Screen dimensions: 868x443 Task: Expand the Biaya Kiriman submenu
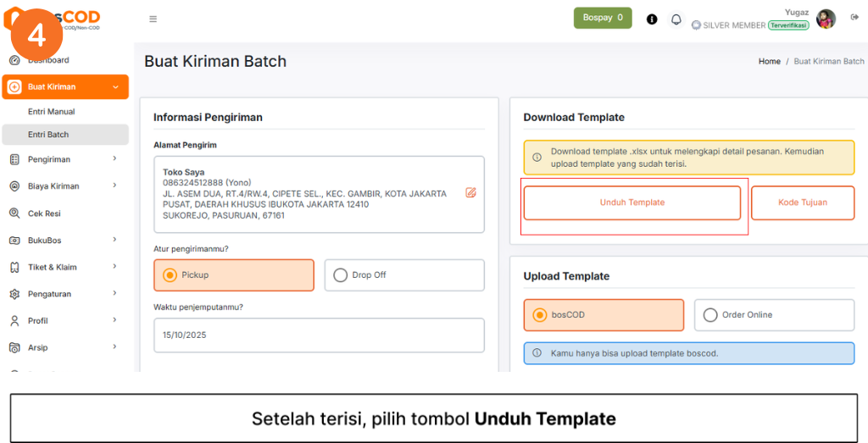point(114,186)
